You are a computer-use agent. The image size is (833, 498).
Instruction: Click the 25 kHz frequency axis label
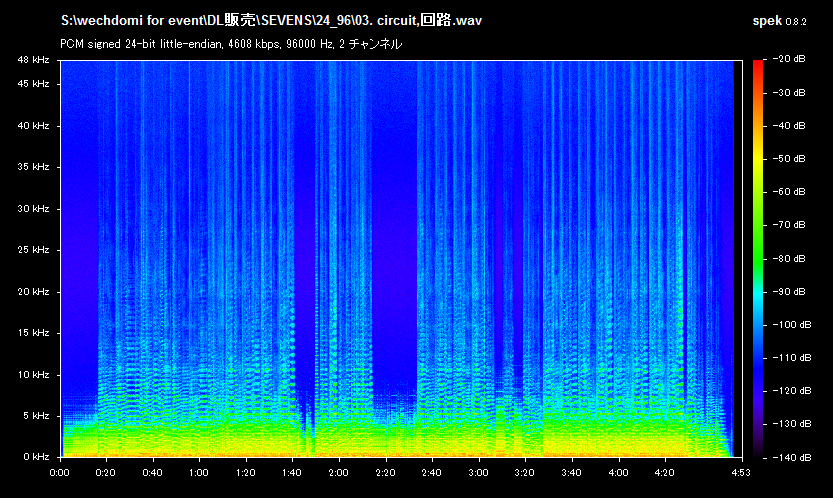tap(33, 249)
